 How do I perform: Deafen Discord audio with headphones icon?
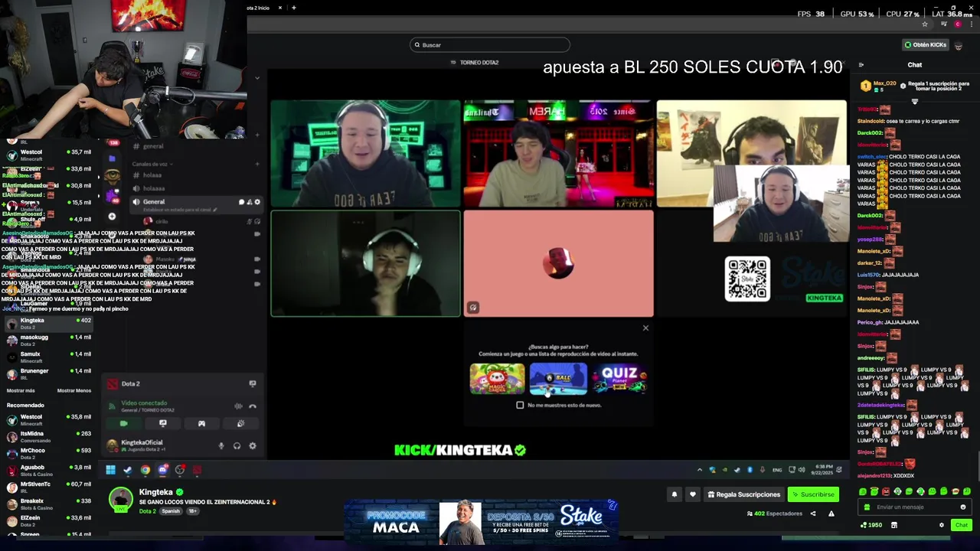237,445
